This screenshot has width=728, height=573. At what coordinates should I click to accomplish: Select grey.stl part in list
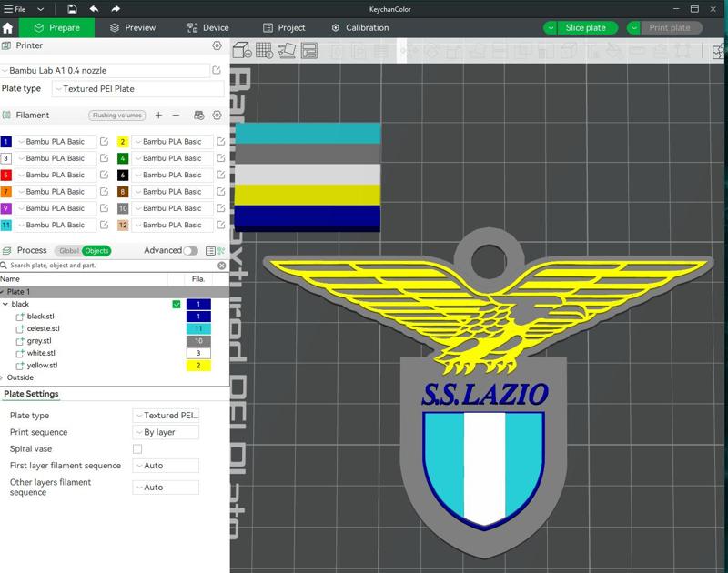tap(39, 341)
